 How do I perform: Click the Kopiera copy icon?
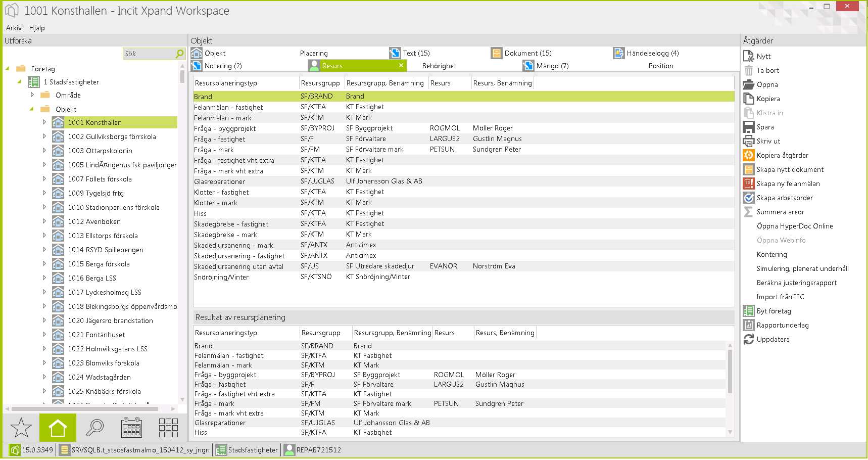pos(749,99)
